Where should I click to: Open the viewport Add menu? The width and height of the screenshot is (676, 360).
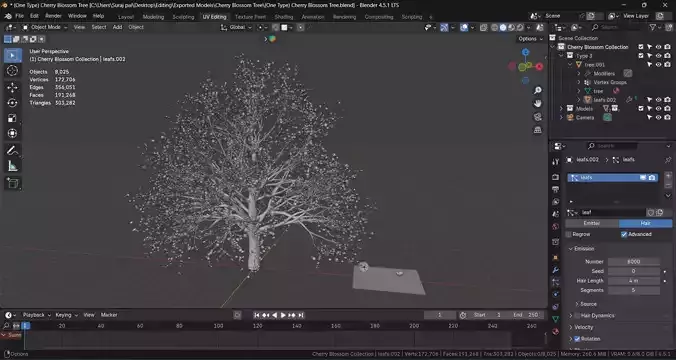pyautogui.click(x=117, y=27)
